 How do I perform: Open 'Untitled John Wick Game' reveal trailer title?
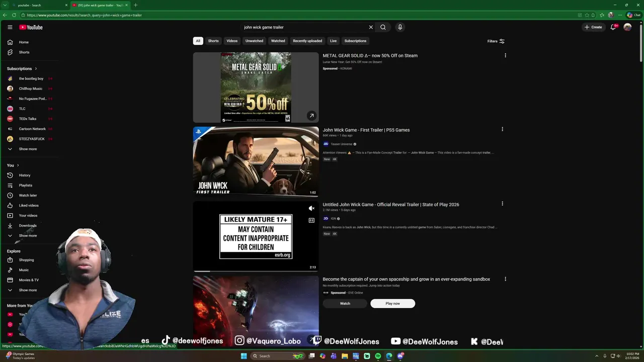(391, 205)
